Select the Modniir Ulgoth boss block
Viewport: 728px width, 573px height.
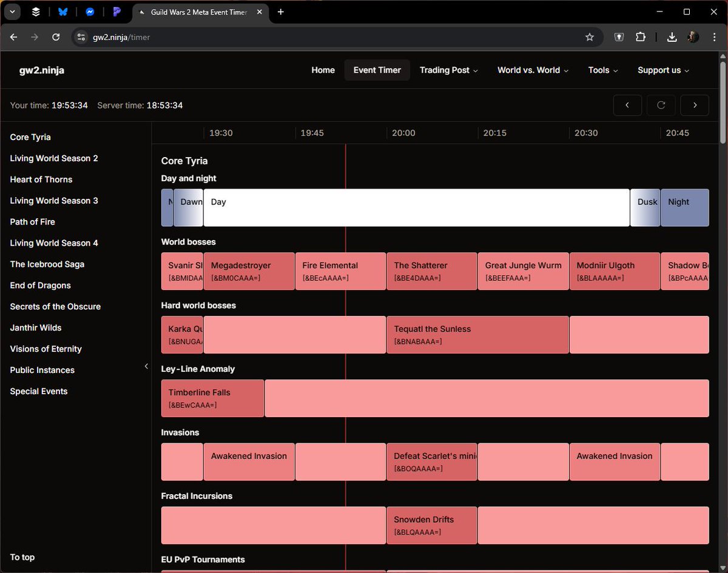point(615,271)
